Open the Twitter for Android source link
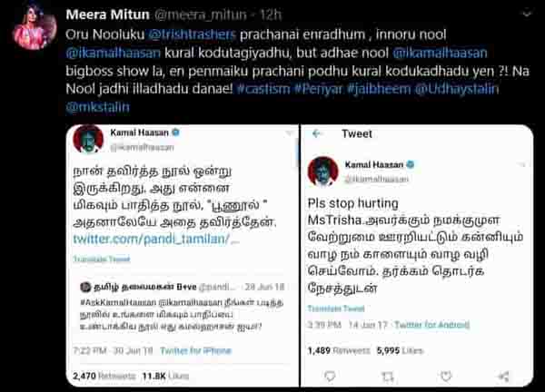The width and height of the screenshot is (545, 392). (431, 325)
